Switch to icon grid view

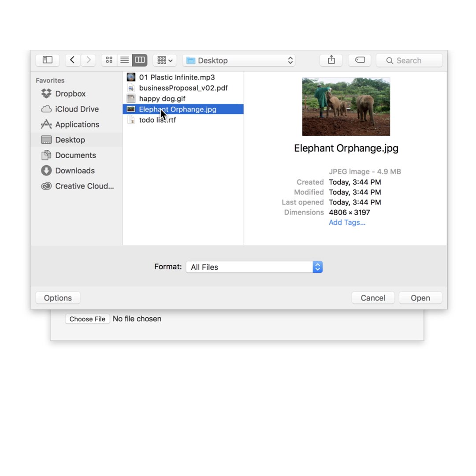(109, 60)
